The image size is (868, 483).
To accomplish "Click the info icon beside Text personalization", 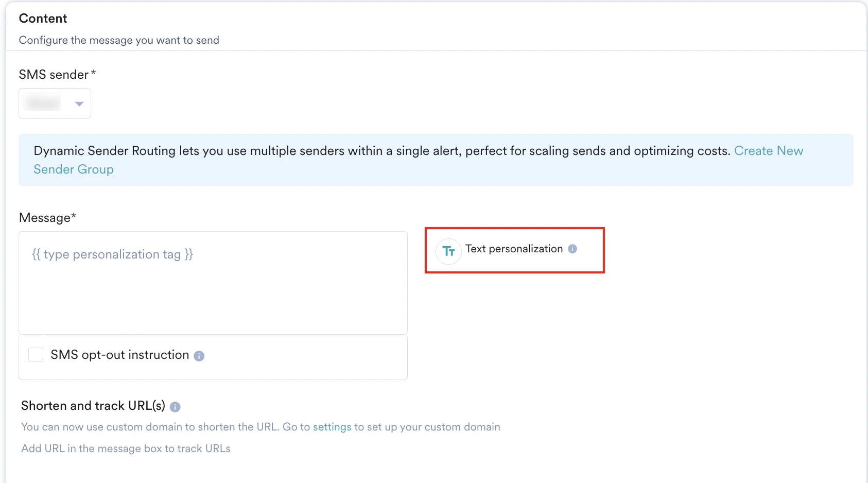I will coord(572,249).
